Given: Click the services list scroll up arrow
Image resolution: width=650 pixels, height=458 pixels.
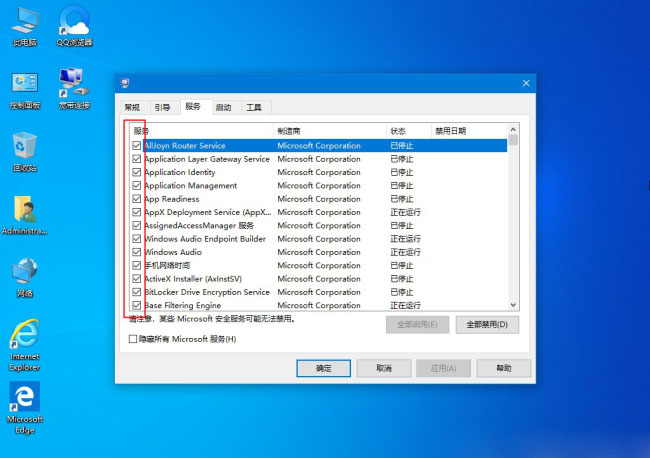Looking at the screenshot, I should [513, 129].
